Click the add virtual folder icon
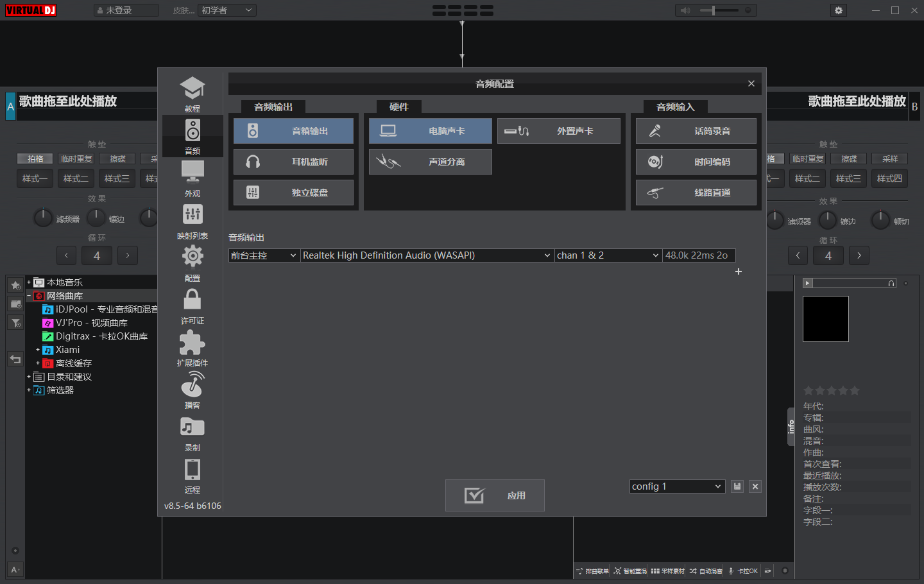924x584 pixels. click(16, 304)
